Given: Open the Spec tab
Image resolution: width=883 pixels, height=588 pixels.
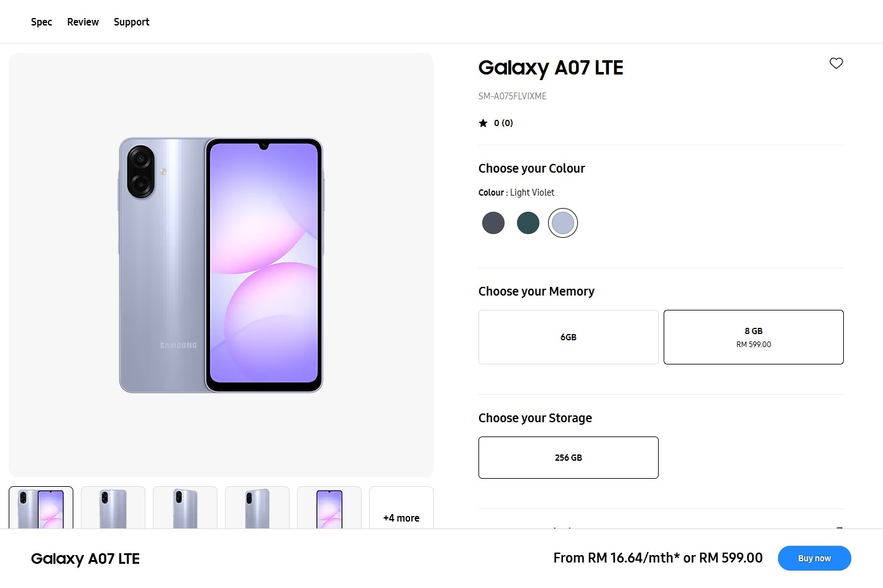Looking at the screenshot, I should [x=42, y=22].
